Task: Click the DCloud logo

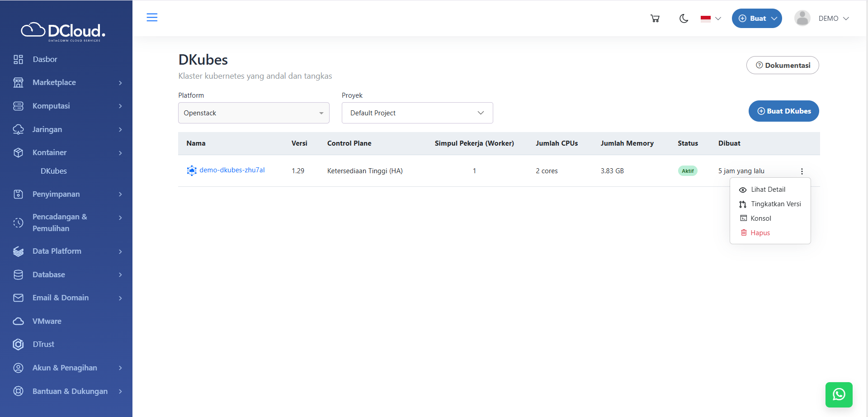Action: pyautogui.click(x=63, y=31)
